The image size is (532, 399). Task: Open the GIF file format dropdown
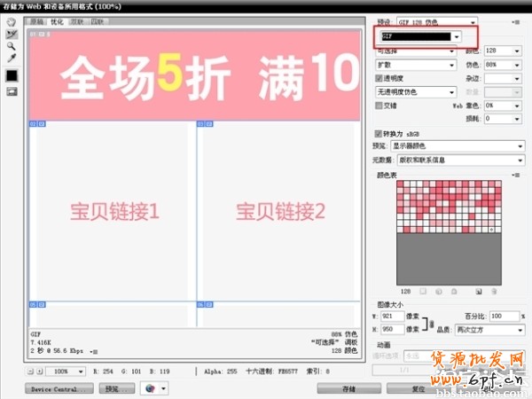pos(420,36)
